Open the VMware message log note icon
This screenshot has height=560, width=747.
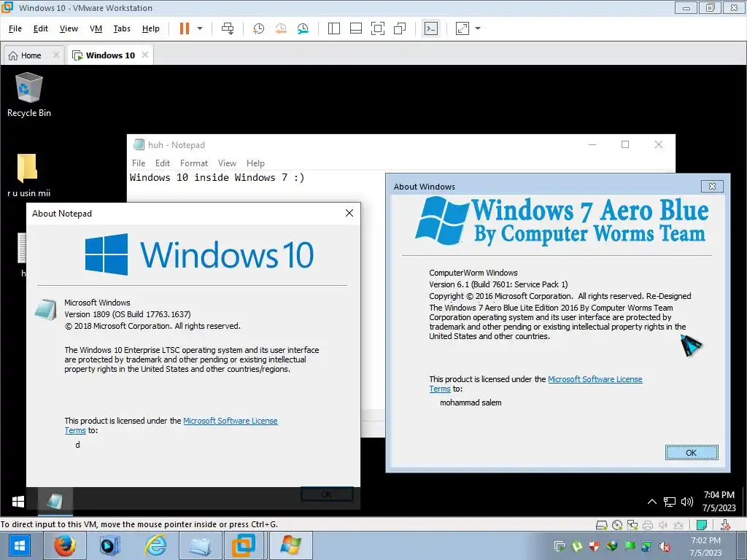(x=702, y=525)
